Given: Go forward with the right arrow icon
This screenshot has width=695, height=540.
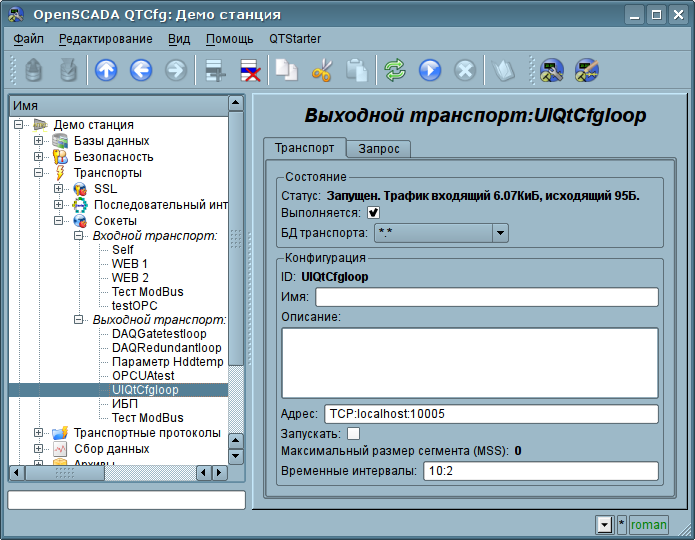Looking at the screenshot, I should pos(176,70).
